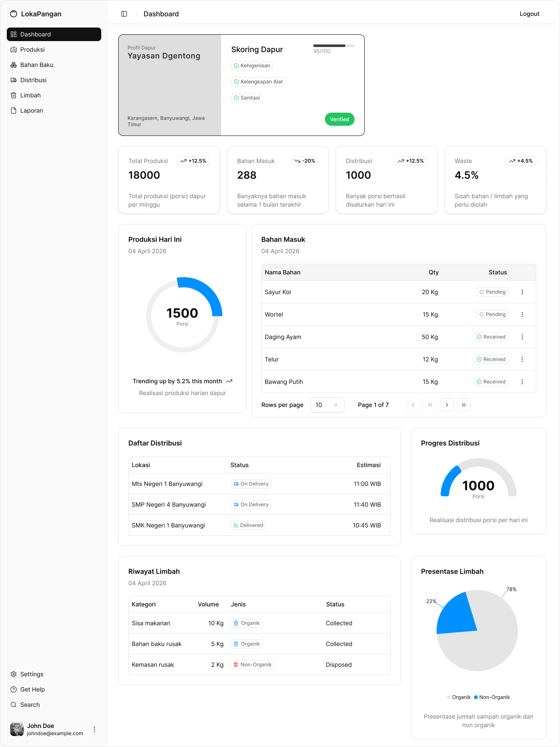Image resolution: width=560 pixels, height=747 pixels.
Task: Click Delivered badge for SMK Negeri 1
Action: tap(248, 526)
